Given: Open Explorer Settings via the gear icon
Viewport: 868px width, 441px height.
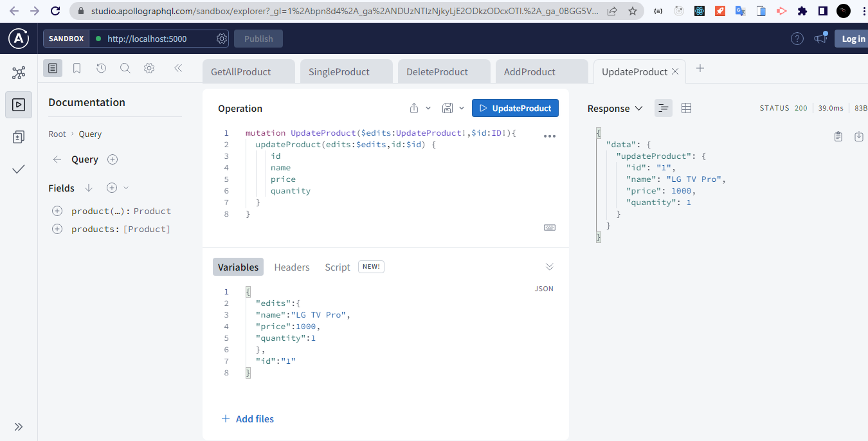Looking at the screenshot, I should tap(149, 67).
